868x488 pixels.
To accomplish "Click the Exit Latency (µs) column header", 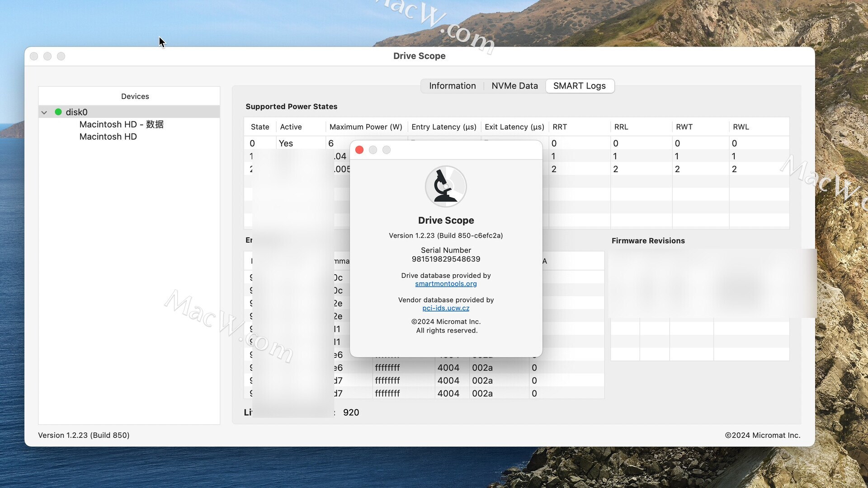I will [514, 127].
